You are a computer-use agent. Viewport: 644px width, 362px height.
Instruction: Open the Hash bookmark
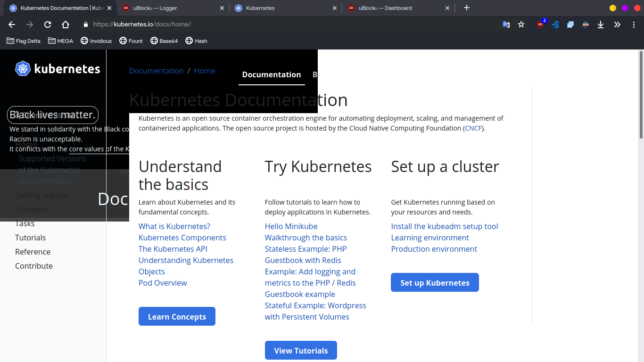click(x=197, y=41)
